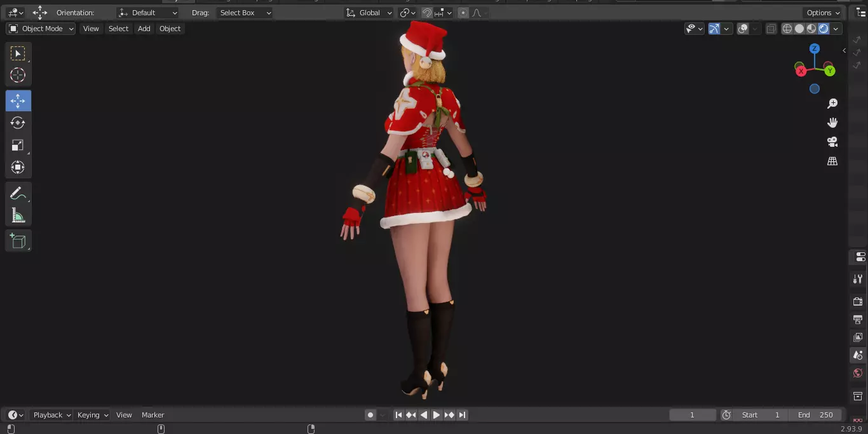Open the pivot point dropdown

tap(407, 13)
